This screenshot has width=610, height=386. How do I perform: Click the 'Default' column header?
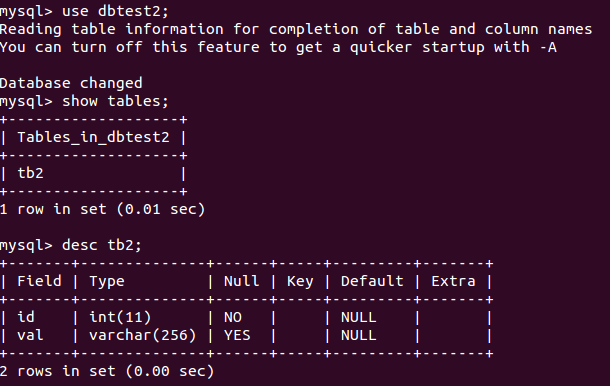pos(372,281)
